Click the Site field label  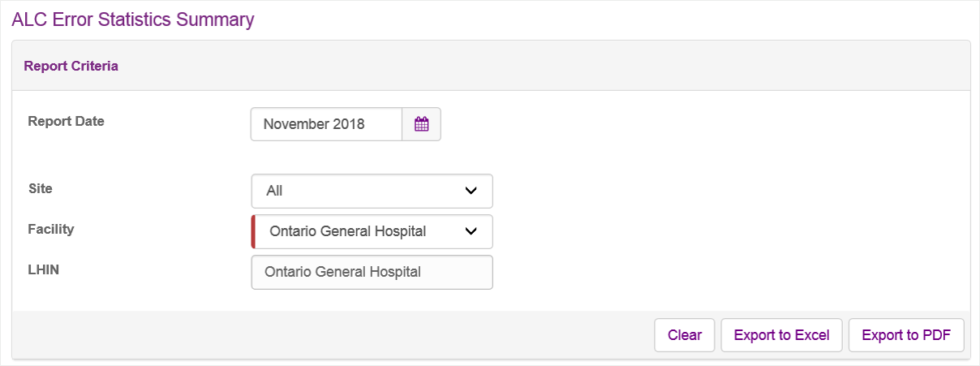click(40, 187)
